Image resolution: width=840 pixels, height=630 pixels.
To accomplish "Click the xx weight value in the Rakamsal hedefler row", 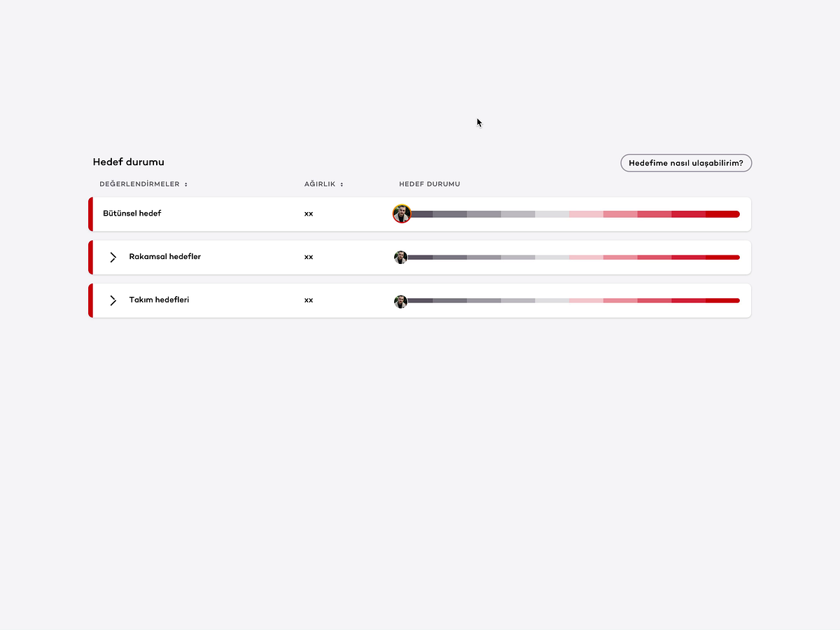I will (x=309, y=257).
